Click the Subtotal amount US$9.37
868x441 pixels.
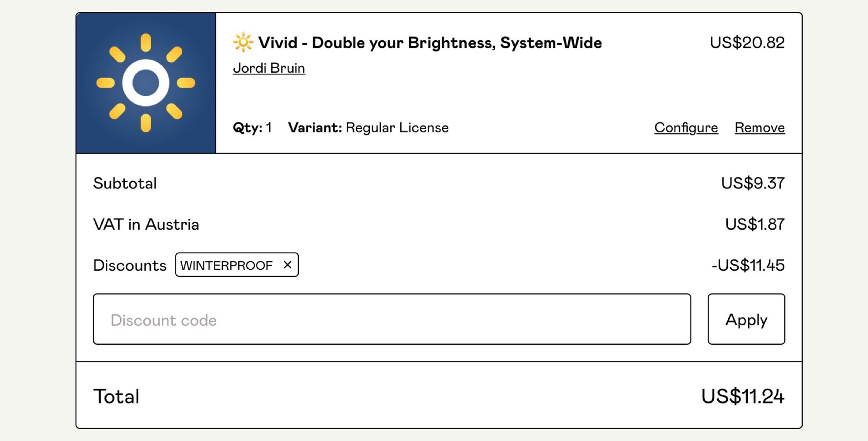(753, 183)
